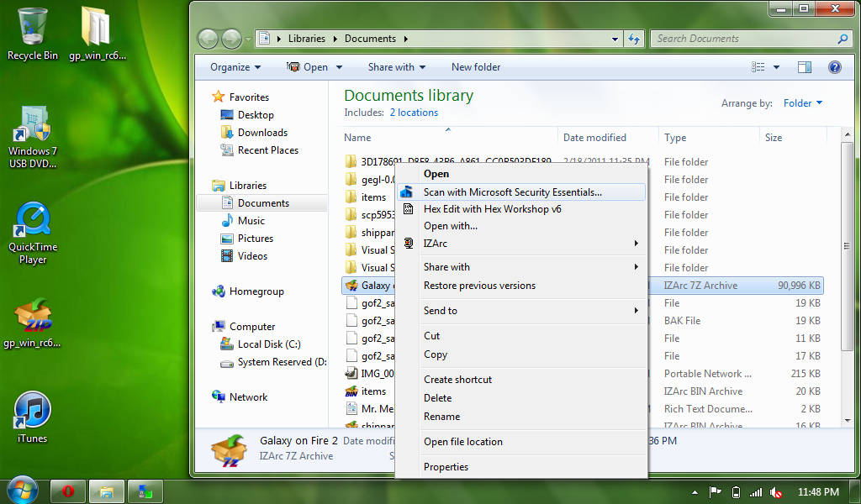The image size is (861, 504).
Task: Open the gp_win_rc6 ZIP archive icon
Action: click(x=33, y=323)
